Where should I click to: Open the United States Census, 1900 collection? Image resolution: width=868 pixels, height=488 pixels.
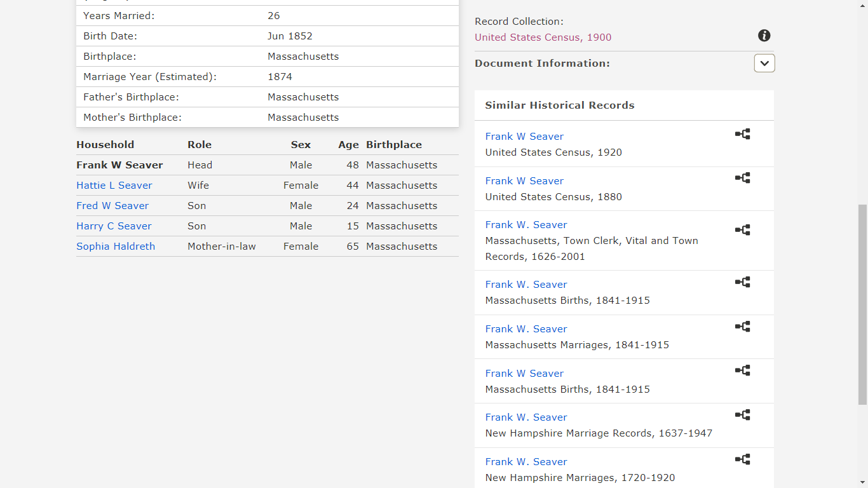tap(543, 37)
